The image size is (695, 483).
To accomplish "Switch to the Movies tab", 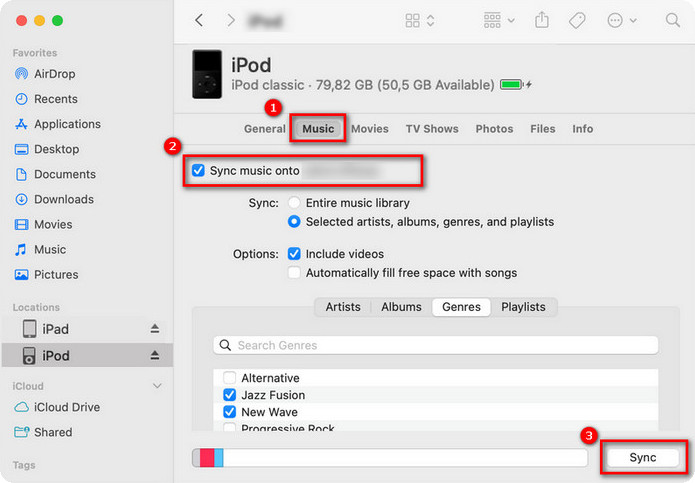I will [x=370, y=129].
